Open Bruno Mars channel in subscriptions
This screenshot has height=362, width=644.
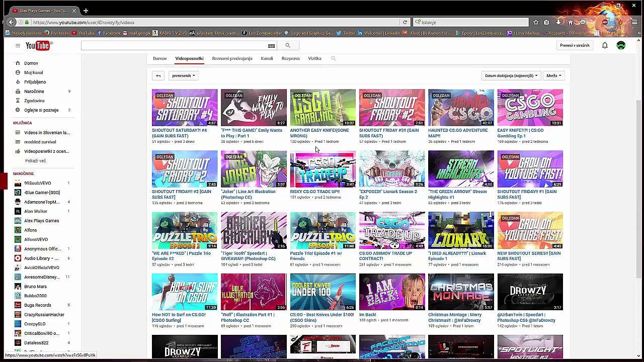[35, 287]
